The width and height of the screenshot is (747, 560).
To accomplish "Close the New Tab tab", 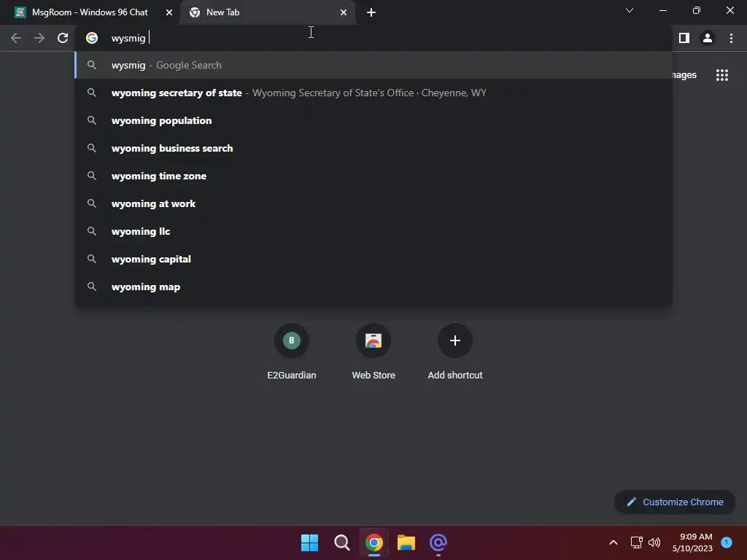I will 344,12.
